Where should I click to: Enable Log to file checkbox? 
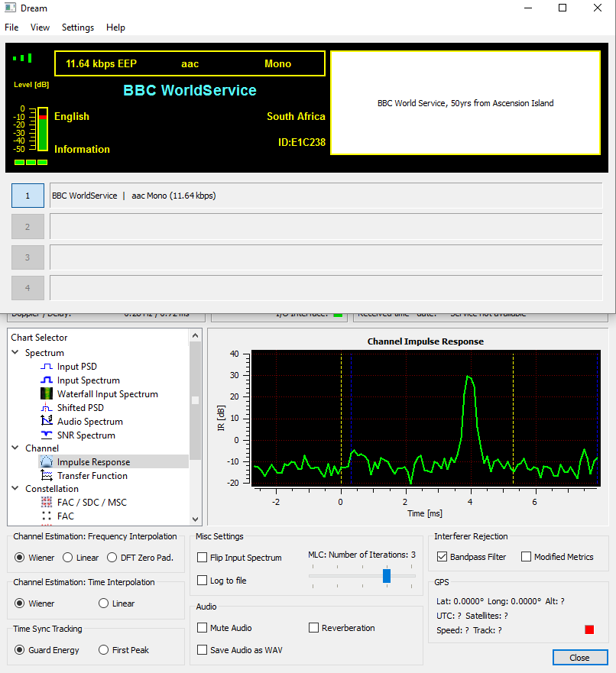click(x=203, y=581)
